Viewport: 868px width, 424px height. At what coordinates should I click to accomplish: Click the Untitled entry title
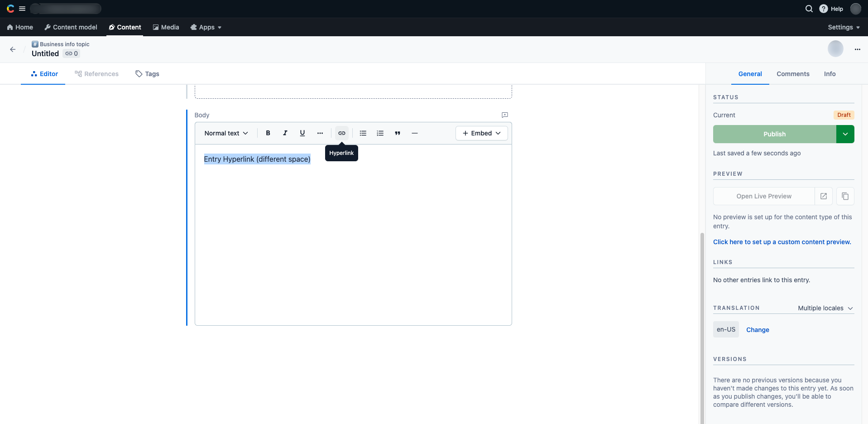click(x=45, y=53)
